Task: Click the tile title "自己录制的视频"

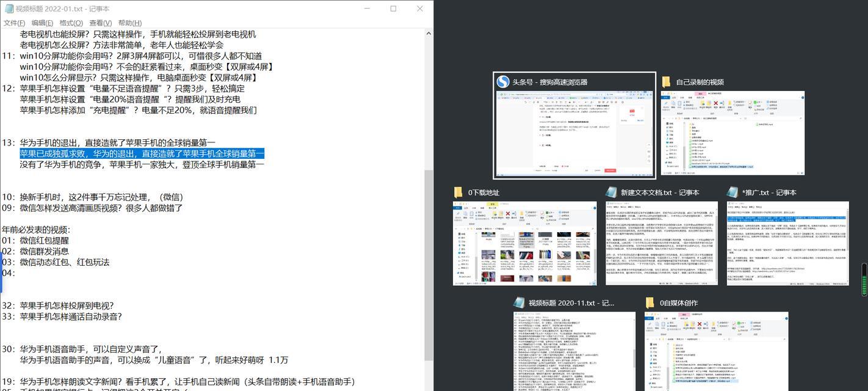Action: coord(700,82)
